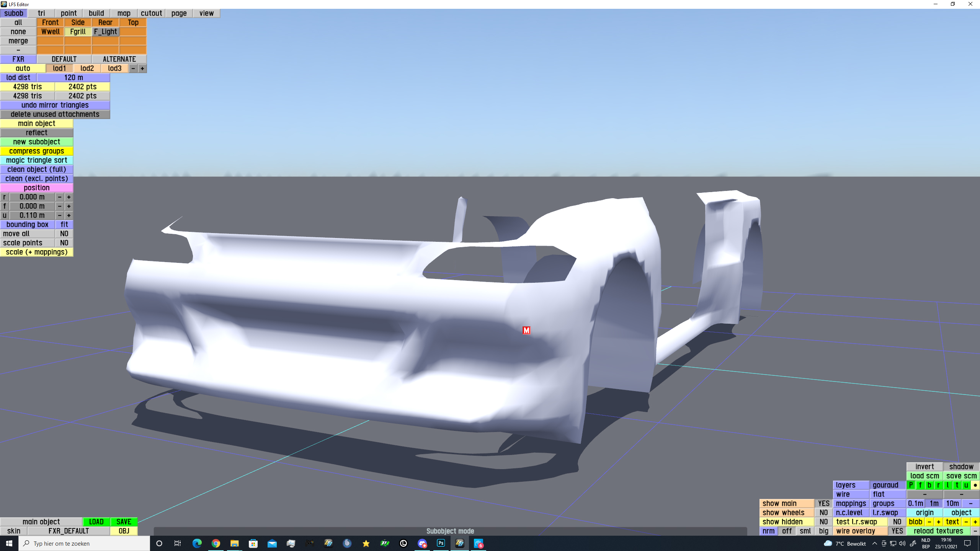Select the yellow Fgrill subobject swatch

click(78, 32)
